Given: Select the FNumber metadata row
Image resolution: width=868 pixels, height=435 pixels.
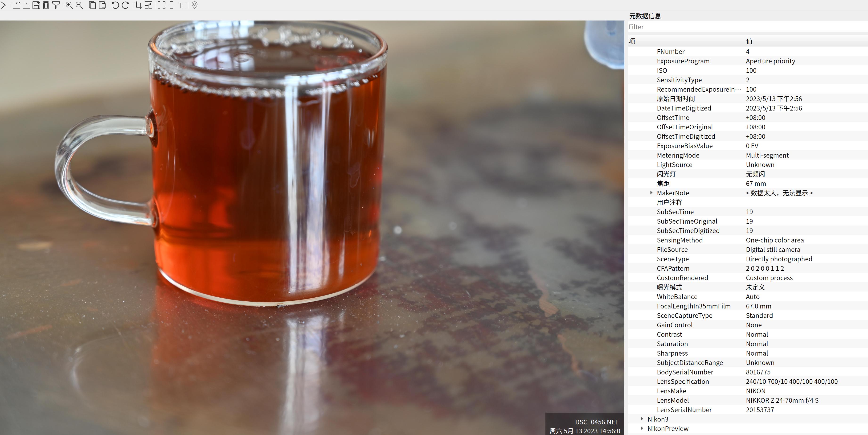Looking at the screenshot, I should click(x=748, y=52).
